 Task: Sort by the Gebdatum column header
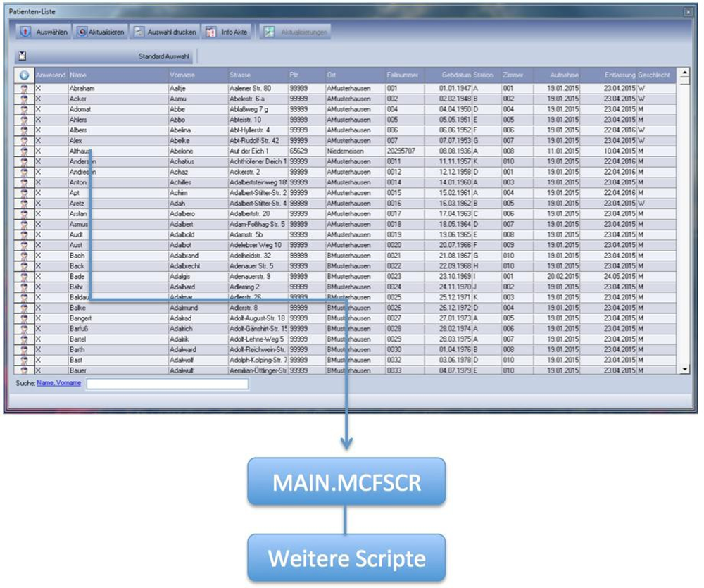[x=456, y=75]
